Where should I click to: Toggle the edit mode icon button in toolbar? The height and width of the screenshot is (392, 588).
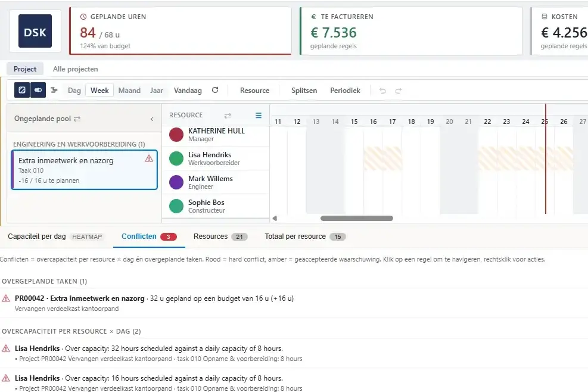coord(22,90)
